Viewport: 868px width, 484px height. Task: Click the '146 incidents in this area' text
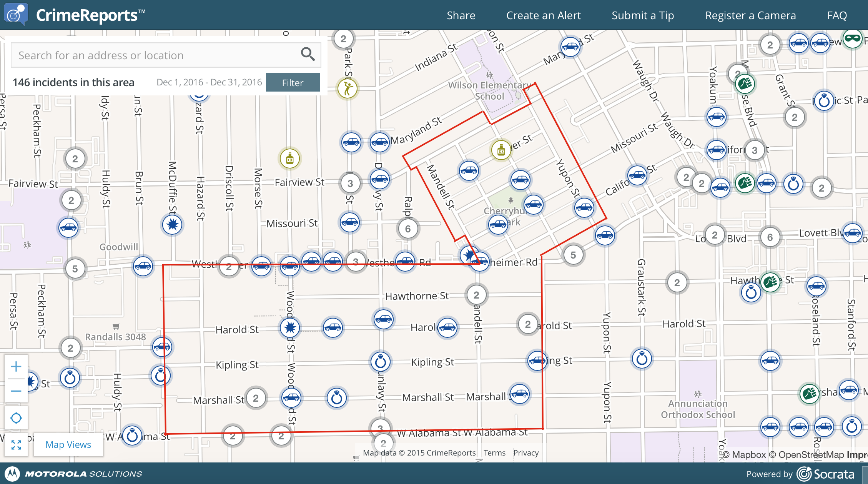[x=73, y=82]
